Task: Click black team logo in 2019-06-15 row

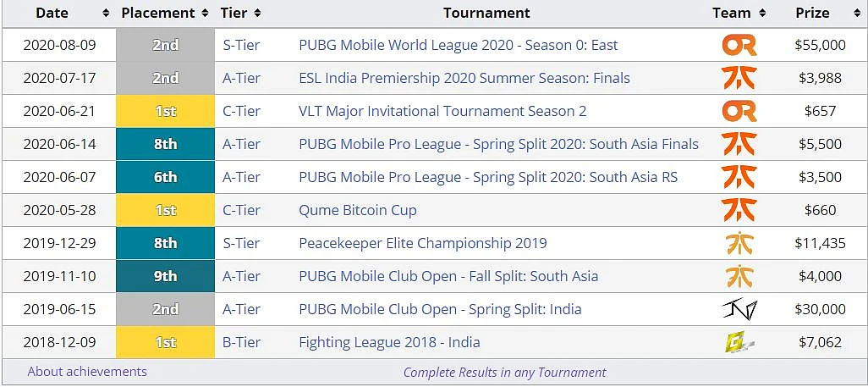Action: coord(739,309)
